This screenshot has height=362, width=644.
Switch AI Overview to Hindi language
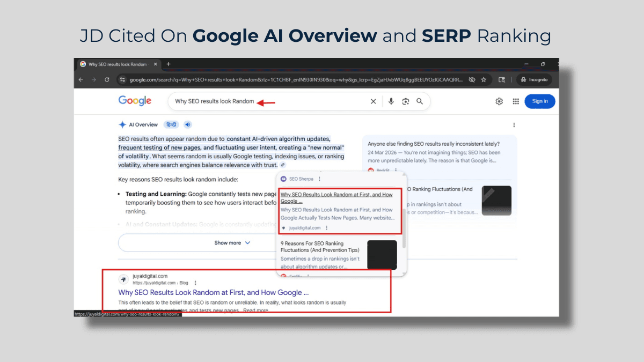tap(171, 124)
